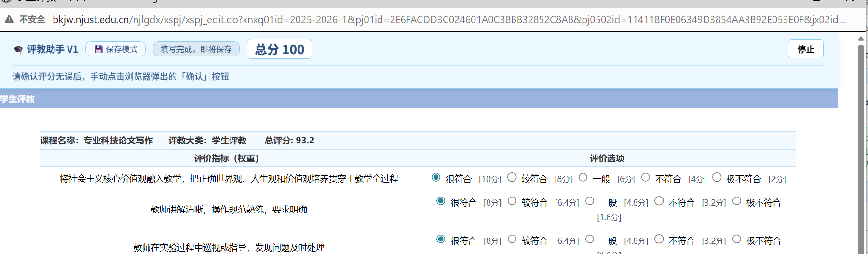Click the graduation cap icon beside 评教助手 V1

point(18,49)
